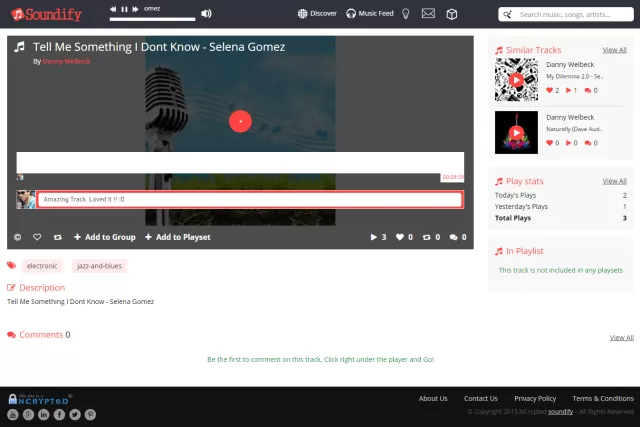Image resolution: width=640 pixels, height=427 pixels.
Task: Click the red play button on artwork
Action: coord(240,121)
